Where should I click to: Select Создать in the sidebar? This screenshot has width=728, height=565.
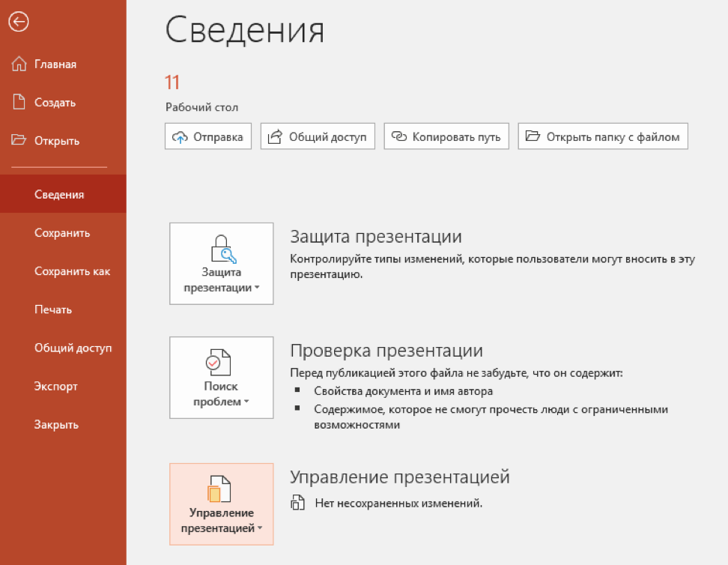[63, 102]
